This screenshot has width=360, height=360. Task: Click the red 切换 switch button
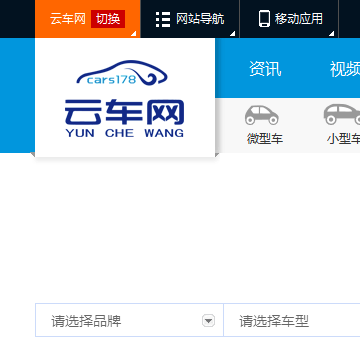pyautogui.click(x=108, y=19)
